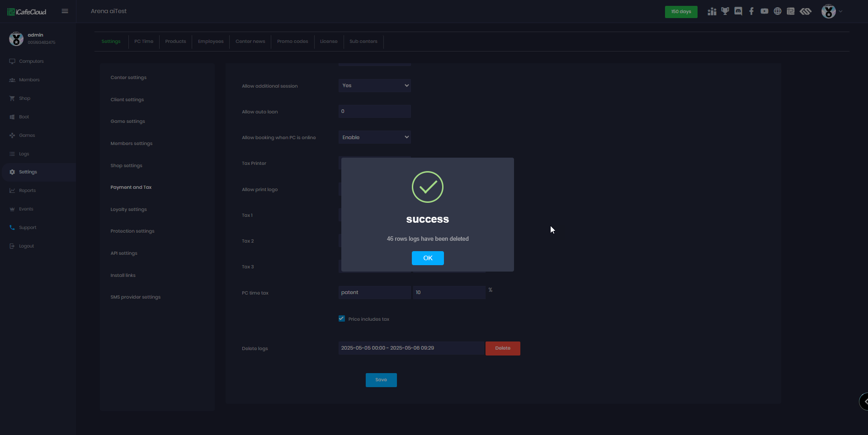Image resolution: width=868 pixels, height=435 pixels.
Task: Click the trophy icon in header
Action: coord(726,11)
